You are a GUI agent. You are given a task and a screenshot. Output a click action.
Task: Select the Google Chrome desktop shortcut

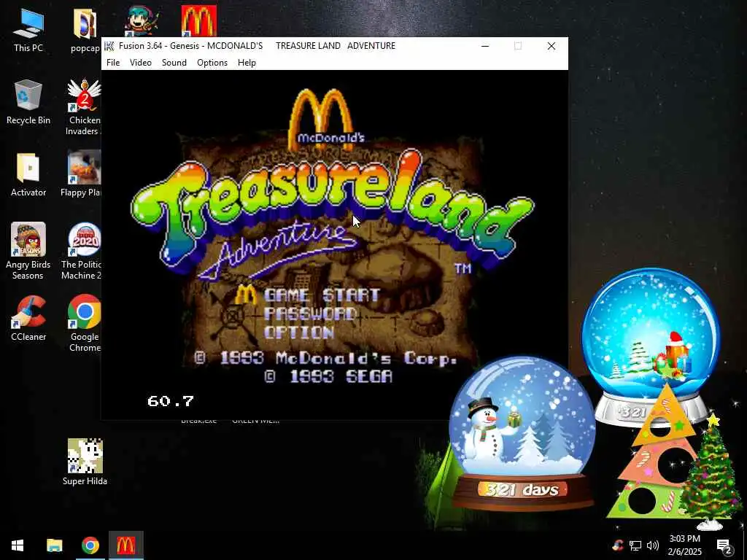[x=85, y=323]
